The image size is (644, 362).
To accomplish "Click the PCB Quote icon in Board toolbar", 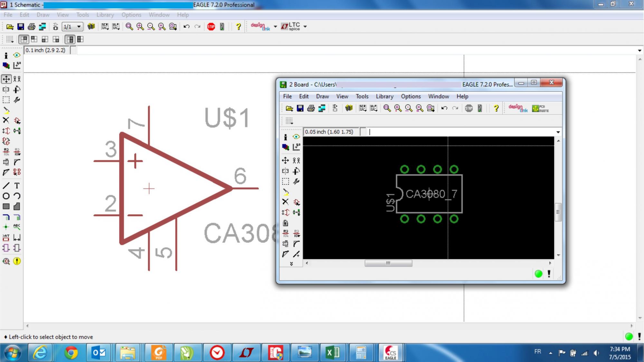I will coord(540,108).
